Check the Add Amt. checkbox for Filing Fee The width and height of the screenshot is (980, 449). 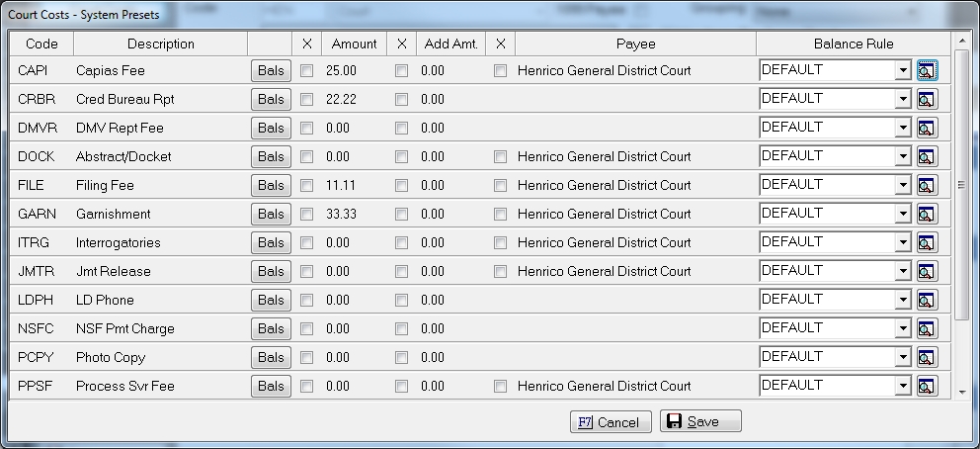pyautogui.click(x=401, y=186)
